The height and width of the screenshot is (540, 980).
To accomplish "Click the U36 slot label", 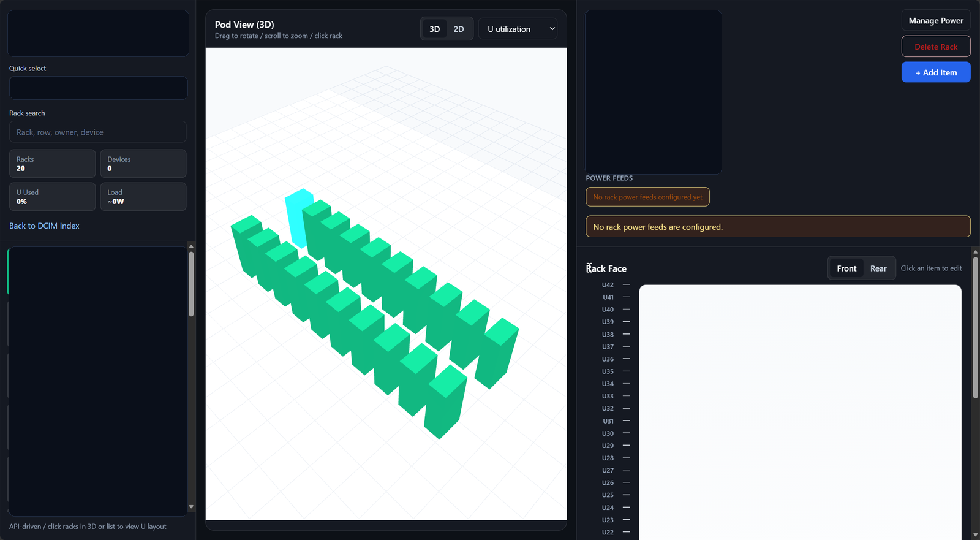I will click(x=608, y=359).
